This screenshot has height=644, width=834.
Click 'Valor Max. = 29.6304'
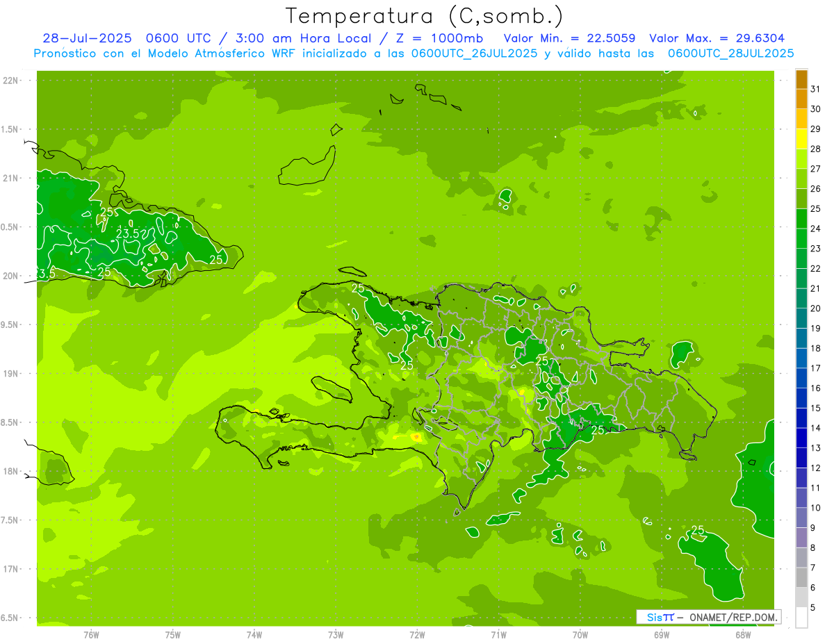pyautogui.click(x=717, y=38)
